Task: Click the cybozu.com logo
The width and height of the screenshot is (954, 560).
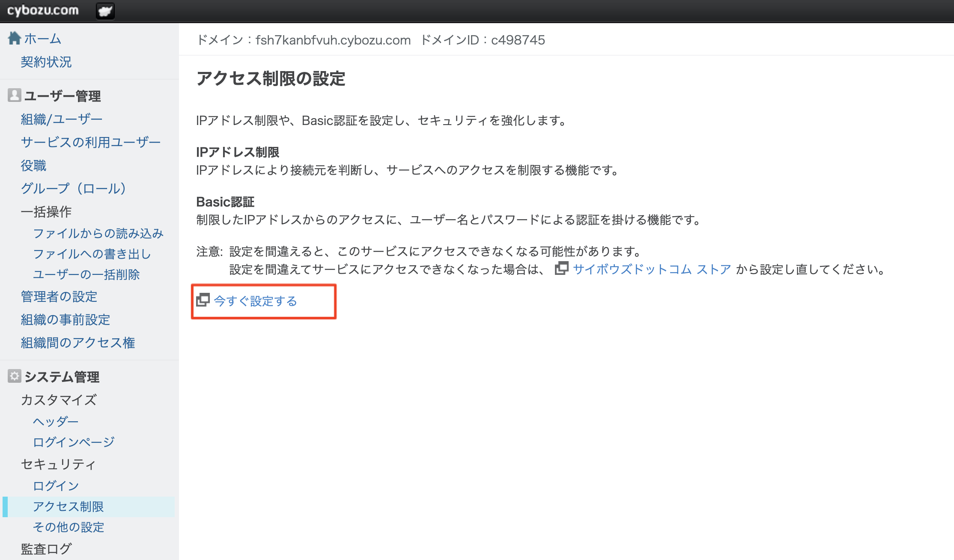Action: click(43, 10)
